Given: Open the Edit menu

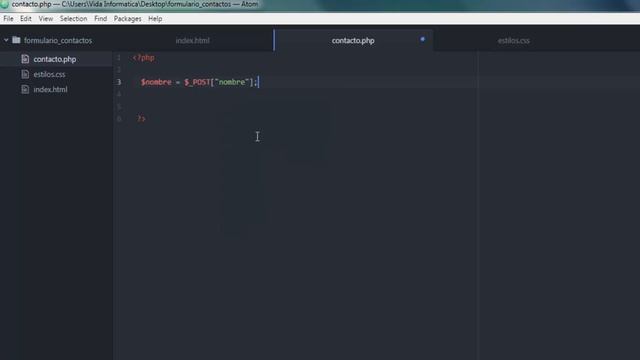Looking at the screenshot, I should pyautogui.click(x=26, y=19).
